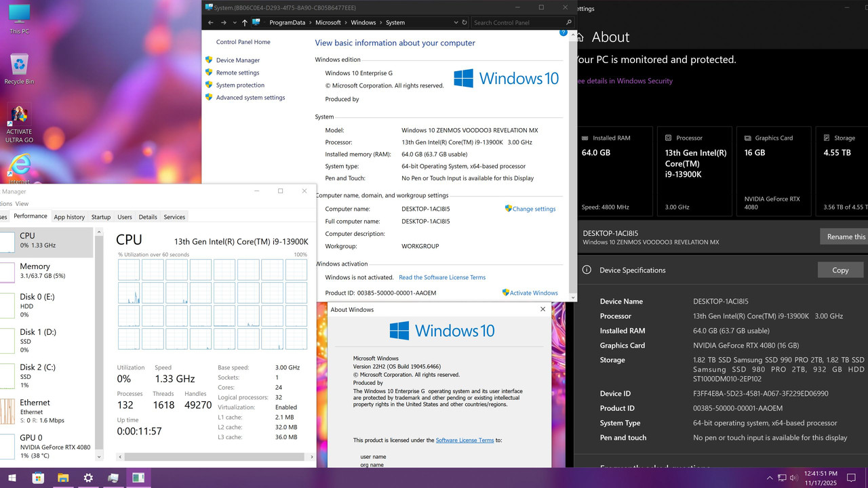Open the Windows Start menu
Screen dimensions: 868x488
click(x=12, y=478)
